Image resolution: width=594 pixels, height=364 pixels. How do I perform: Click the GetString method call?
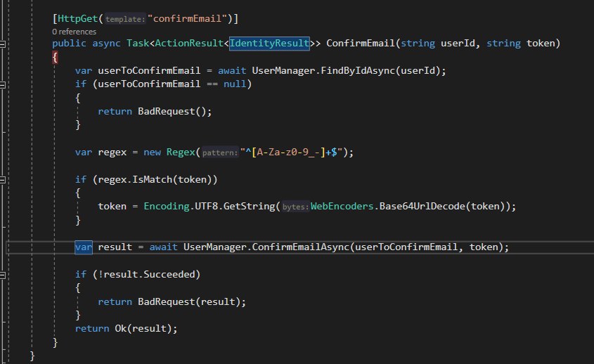(250, 207)
